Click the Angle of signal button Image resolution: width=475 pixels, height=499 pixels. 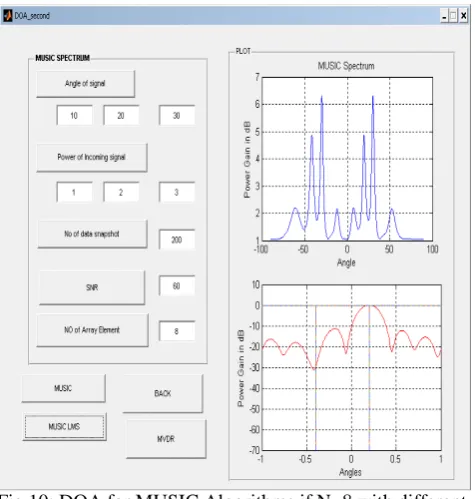coord(86,84)
